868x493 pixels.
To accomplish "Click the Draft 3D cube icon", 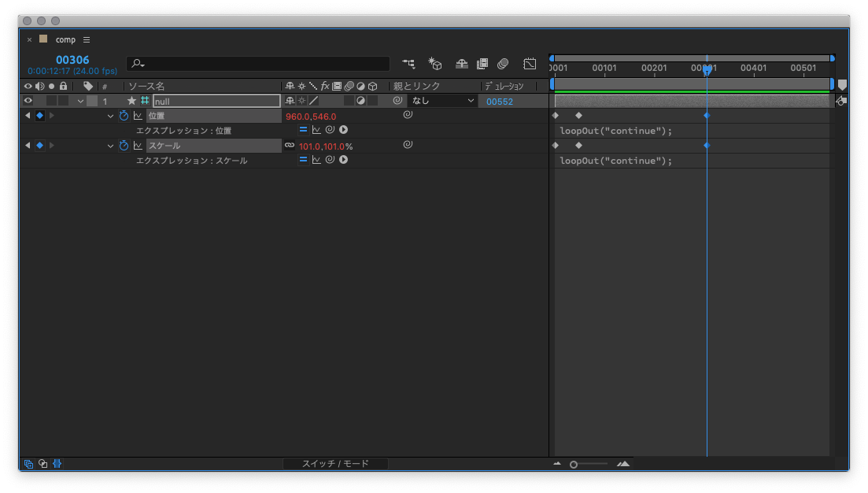I will click(435, 64).
